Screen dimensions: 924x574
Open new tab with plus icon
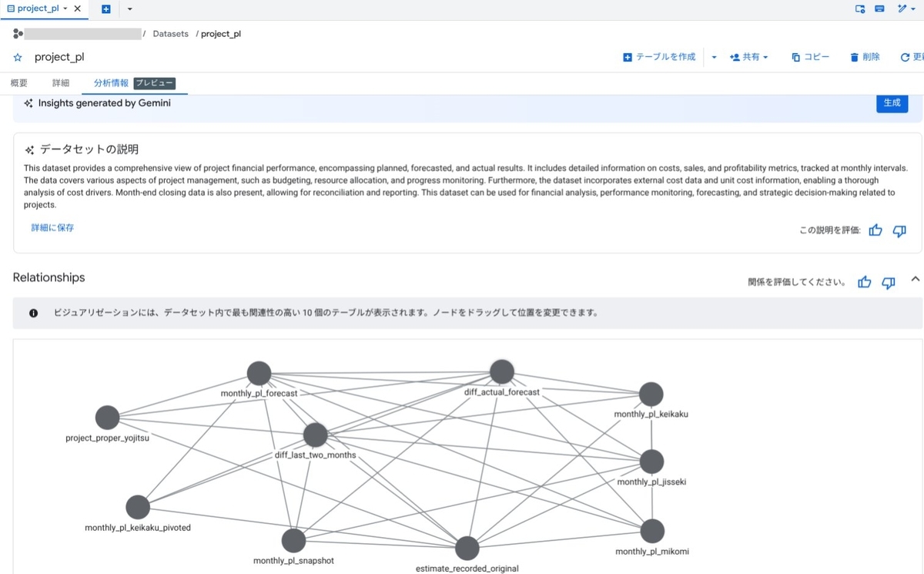coord(105,8)
